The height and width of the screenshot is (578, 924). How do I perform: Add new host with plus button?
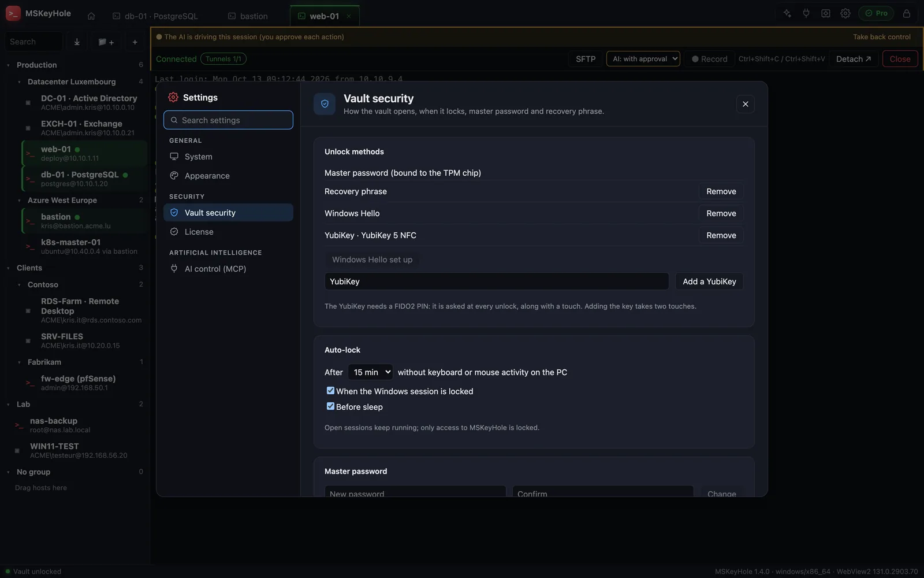pyautogui.click(x=135, y=42)
